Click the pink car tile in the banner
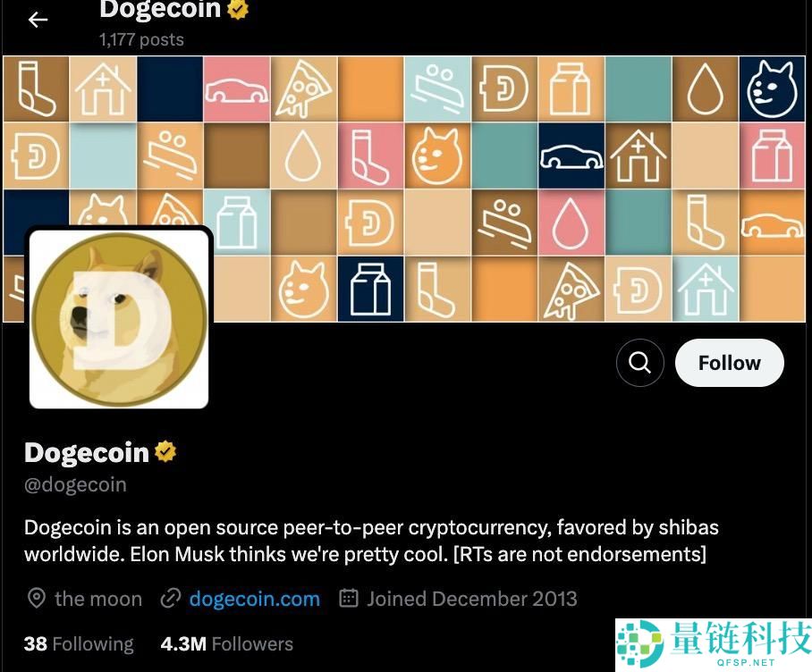This screenshot has height=672, width=812. point(237,89)
